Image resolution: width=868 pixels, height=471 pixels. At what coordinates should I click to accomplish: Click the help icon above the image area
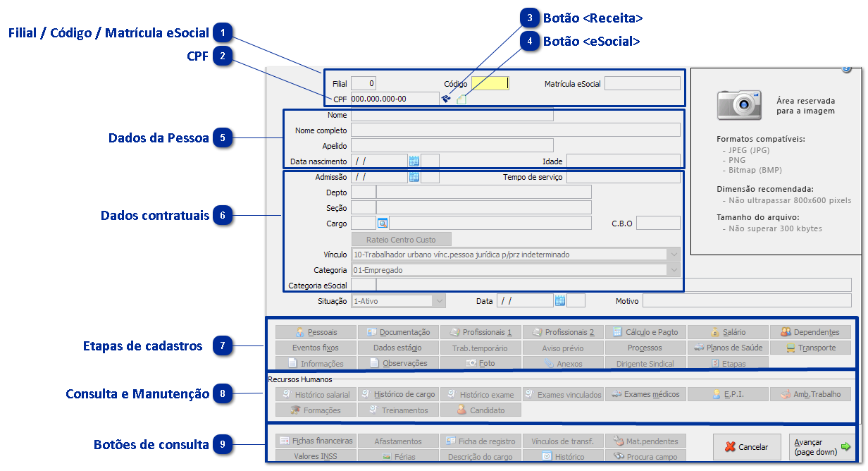click(x=846, y=68)
